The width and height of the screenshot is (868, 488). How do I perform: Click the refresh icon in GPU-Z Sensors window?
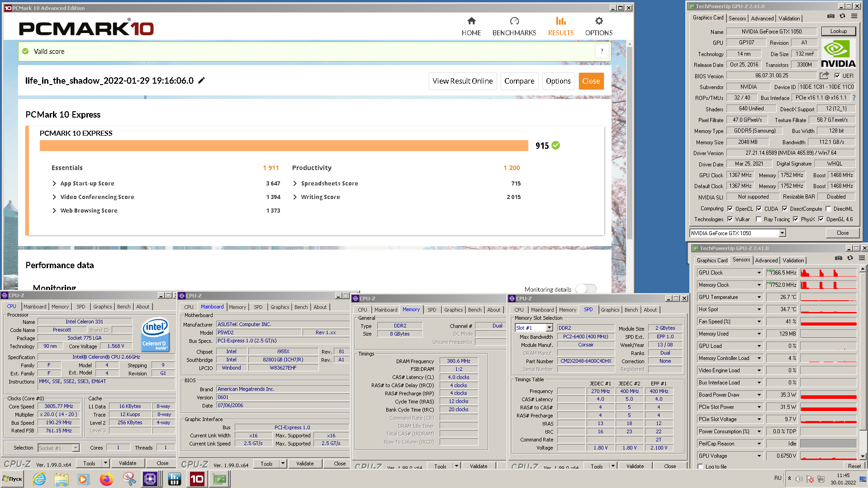coord(850,258)
